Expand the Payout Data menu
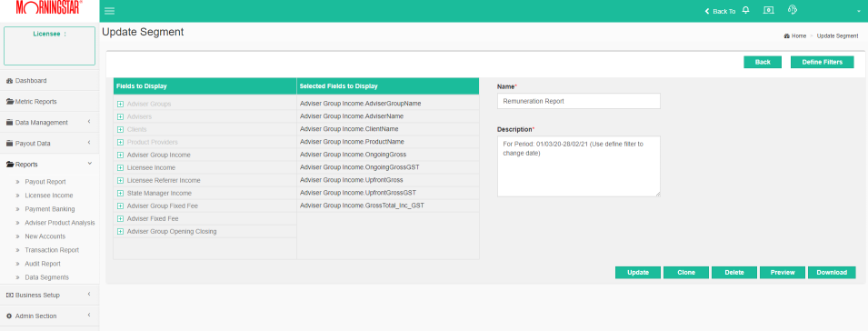 [50, 144]
